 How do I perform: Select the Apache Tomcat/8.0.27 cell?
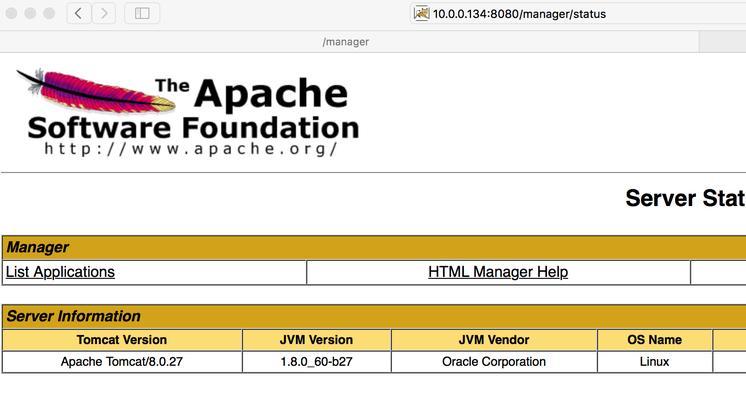[x=122, y=362]
